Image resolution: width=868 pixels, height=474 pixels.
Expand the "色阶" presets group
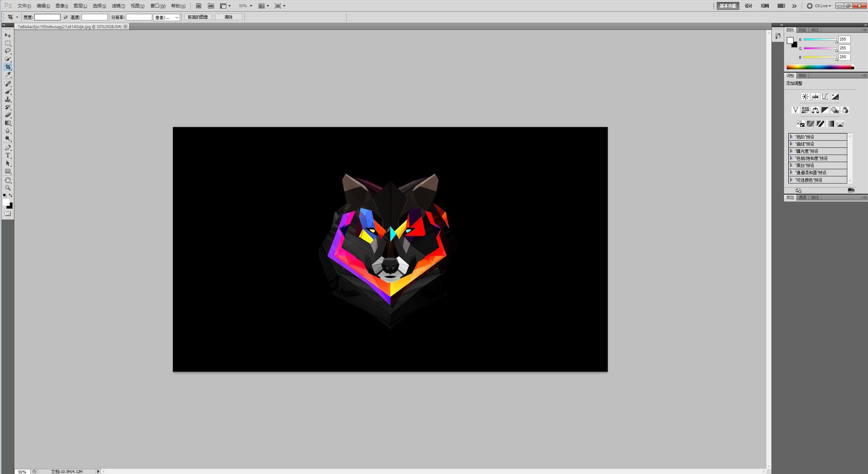tap(791, 137)
